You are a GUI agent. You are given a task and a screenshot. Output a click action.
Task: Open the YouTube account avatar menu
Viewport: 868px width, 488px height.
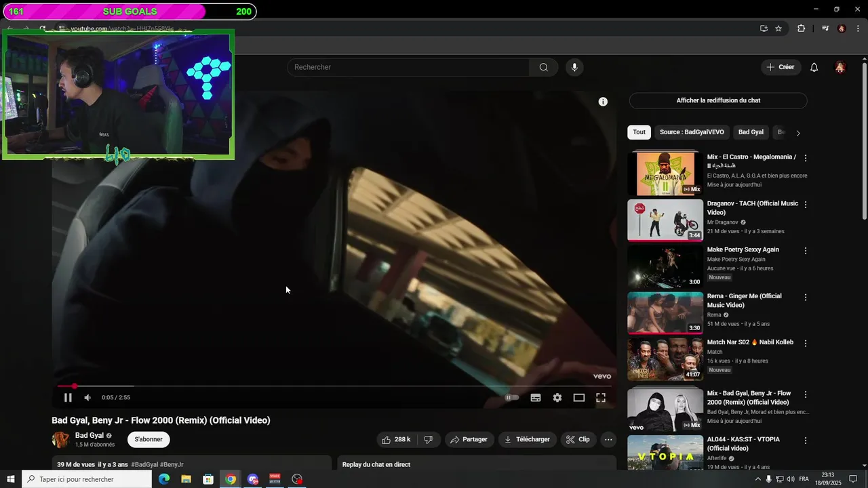point(840,67)
